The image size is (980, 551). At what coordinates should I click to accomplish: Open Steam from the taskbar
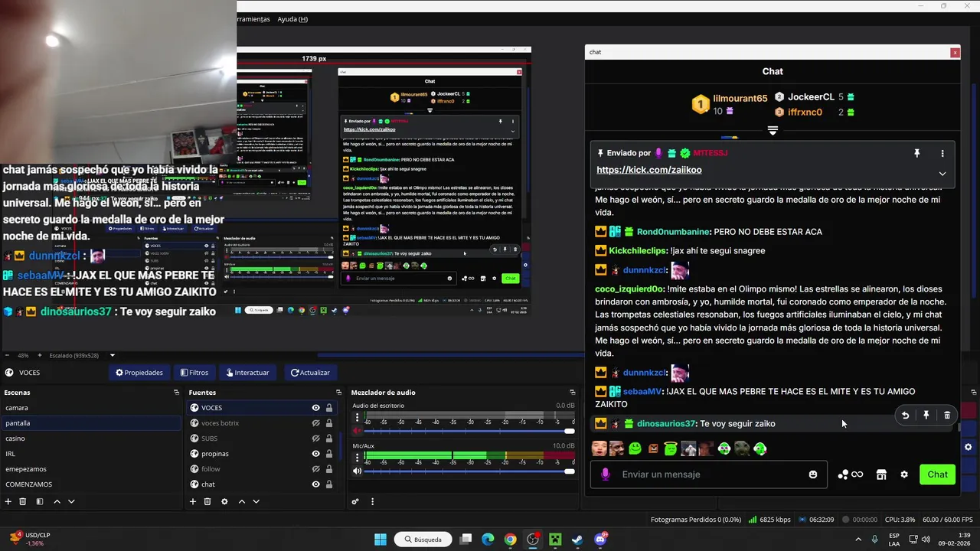pos(577,540)
